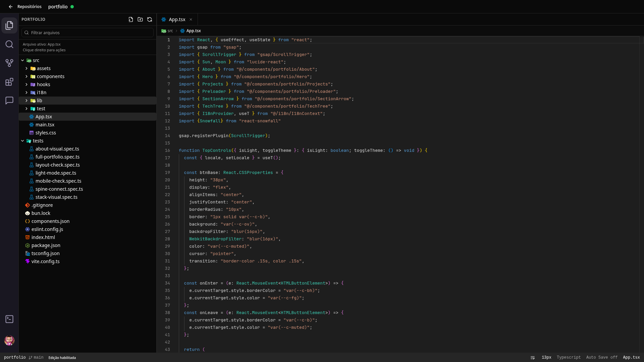Image resolution: width=644 pixels, height=362 pixels.
Task: Open the Extensions panel icon
Action: click(9, 82)
